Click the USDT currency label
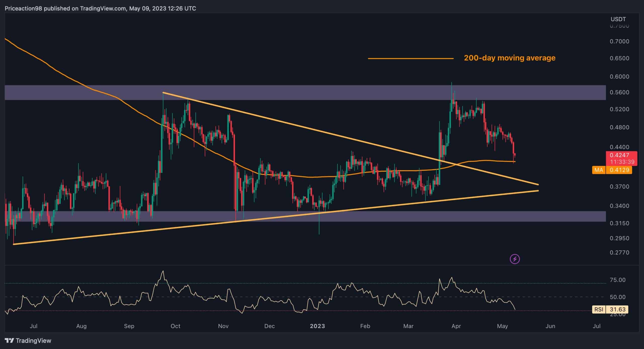 (x=618, y=19)
